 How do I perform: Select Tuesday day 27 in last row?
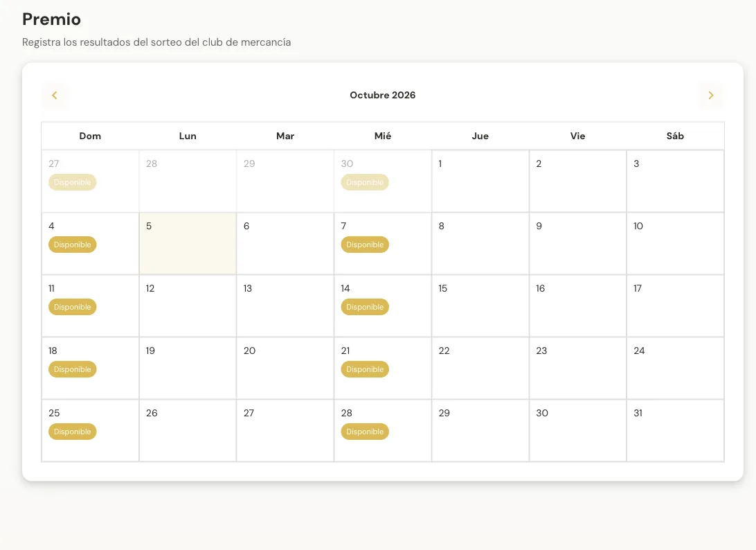coord(285,430)
